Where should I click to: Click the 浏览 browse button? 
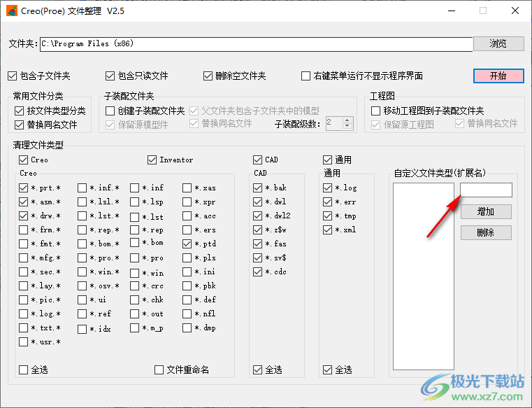[498, 43]
